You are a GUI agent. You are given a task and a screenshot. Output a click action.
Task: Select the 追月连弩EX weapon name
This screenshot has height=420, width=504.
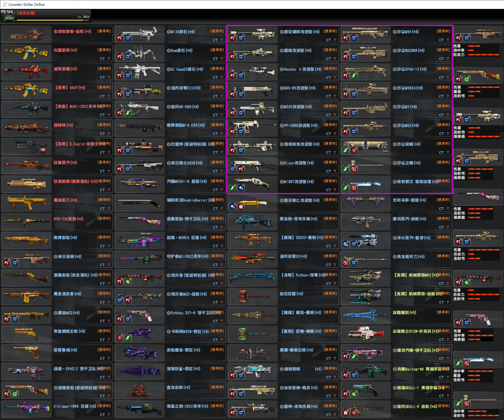coord(294,257)
